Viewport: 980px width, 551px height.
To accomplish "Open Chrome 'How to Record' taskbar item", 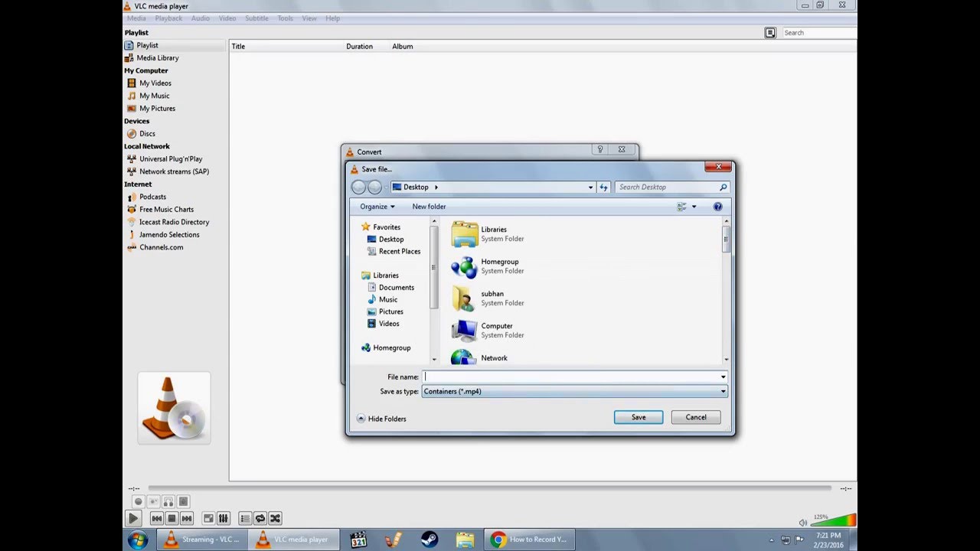I will [530, 540].
